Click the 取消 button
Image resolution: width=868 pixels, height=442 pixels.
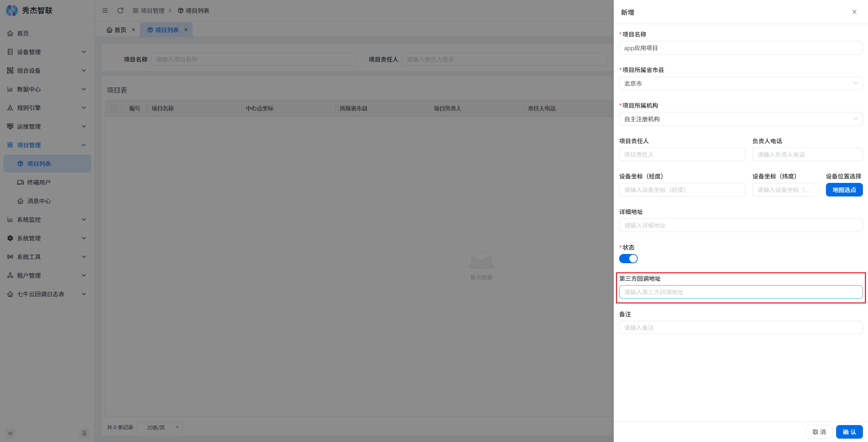[819, 432]
